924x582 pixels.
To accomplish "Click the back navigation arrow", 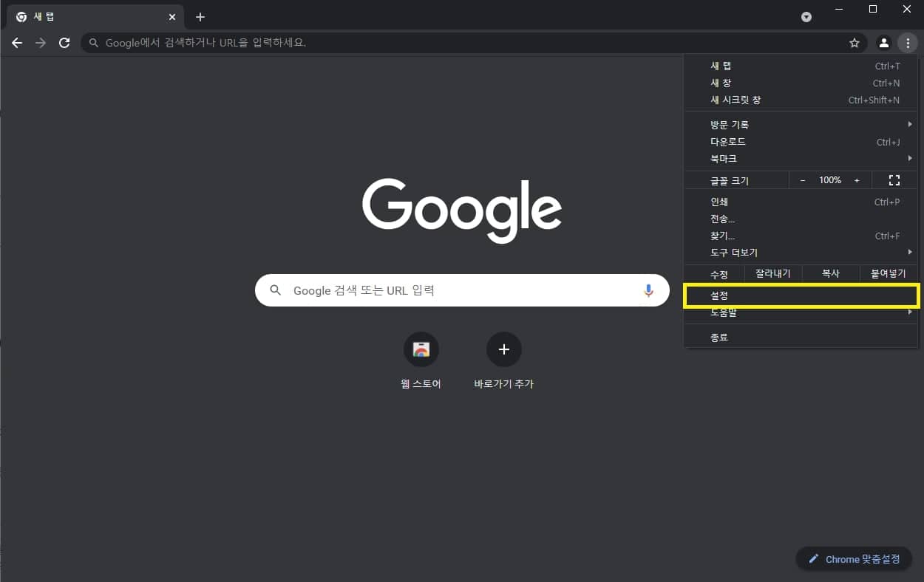I will tap(17, 43).
